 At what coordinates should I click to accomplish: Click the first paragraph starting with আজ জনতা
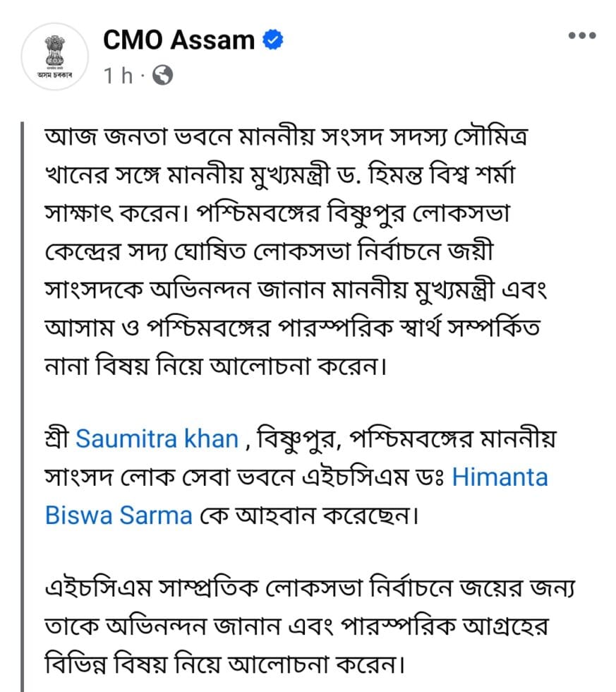pyautogui.click(x=296, y=251)
